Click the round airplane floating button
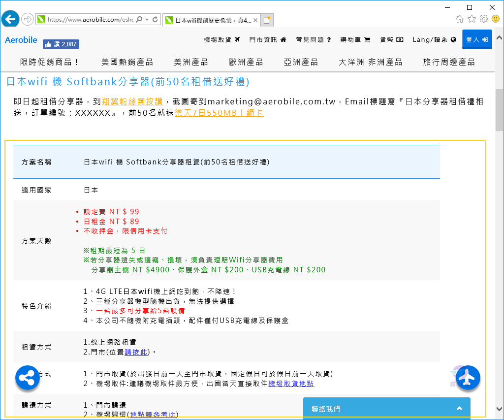The width and height of the screenshot is (504, 420). pyautogui.click(x=468, y=378)
